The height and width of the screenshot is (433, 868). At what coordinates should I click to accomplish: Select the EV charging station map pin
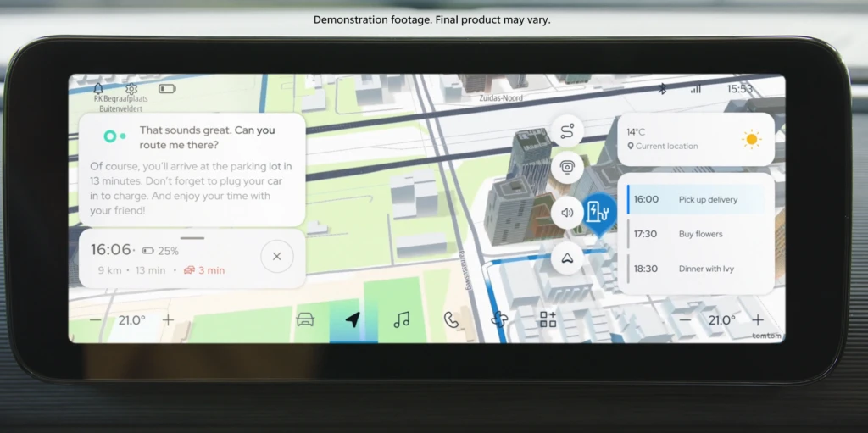[x=600, y=212]
